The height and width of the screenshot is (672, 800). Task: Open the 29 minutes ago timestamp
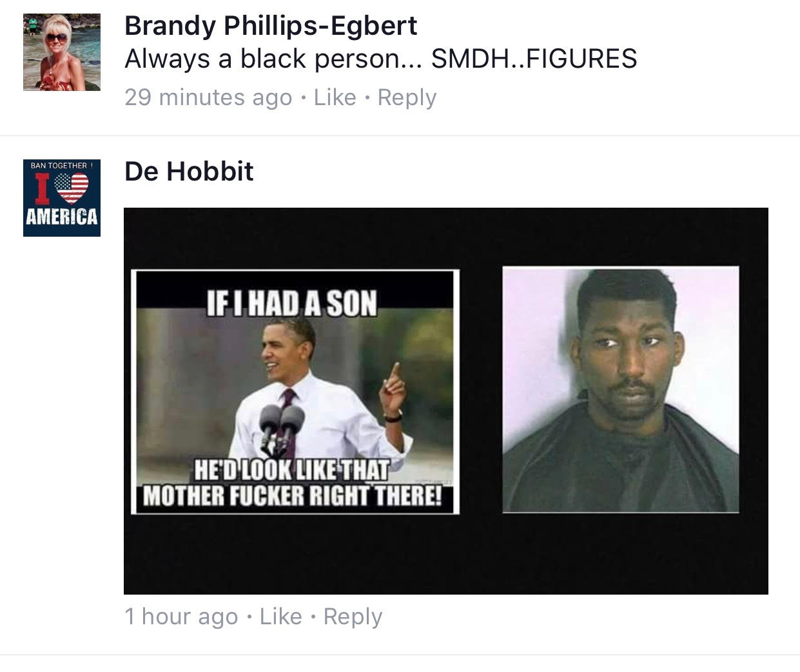(x=208, y=98)
